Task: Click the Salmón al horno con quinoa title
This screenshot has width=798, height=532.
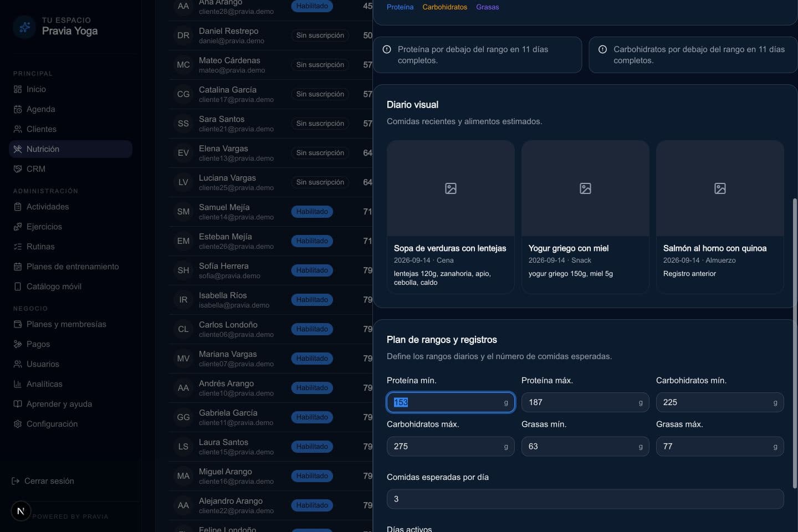Action: pyautogui.click(x=715, y=248)
